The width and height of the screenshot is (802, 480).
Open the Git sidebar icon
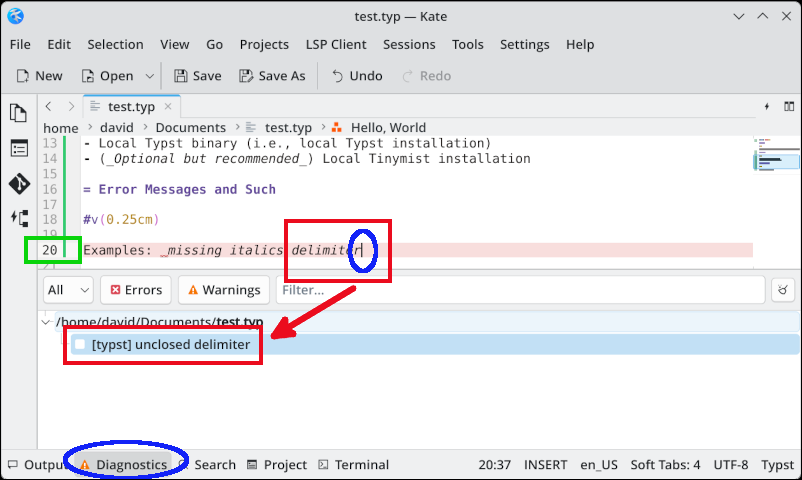pyautogui.click(x=19, y=183)
